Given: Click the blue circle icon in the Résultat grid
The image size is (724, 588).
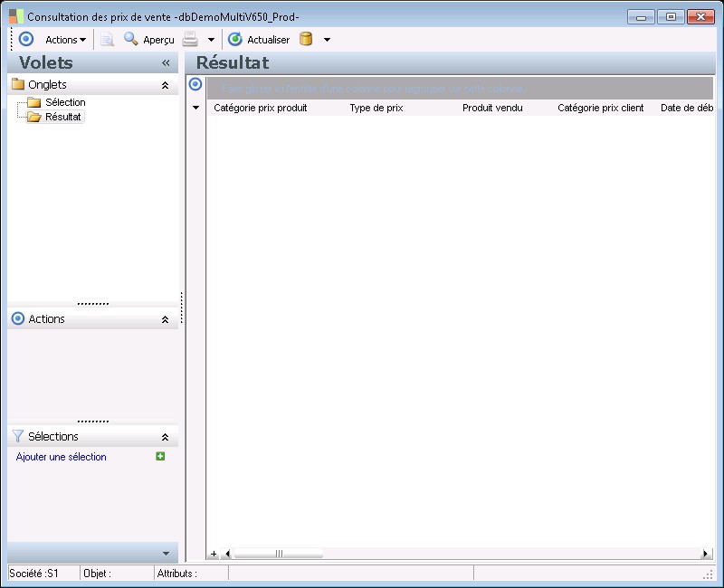Looking at the screenshot, I should tap(195, 84).
